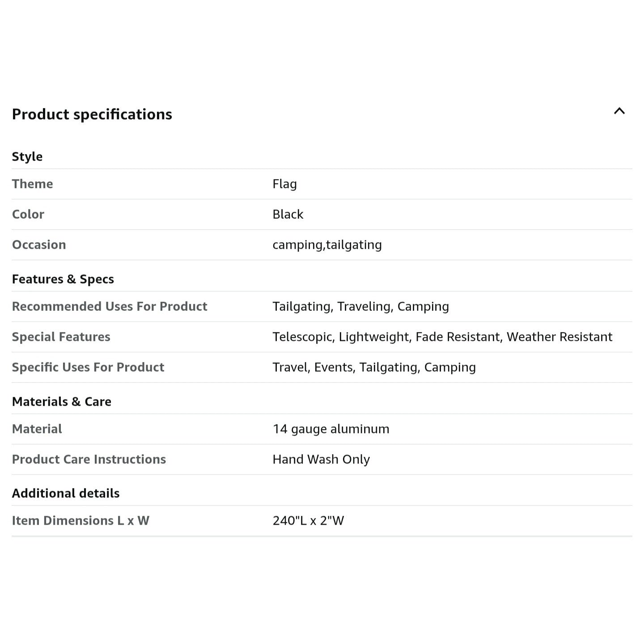This screenshot has height=644, width=644.
Task: Select the camping,tailgating occasion value
Action: [x=327, y=245]
